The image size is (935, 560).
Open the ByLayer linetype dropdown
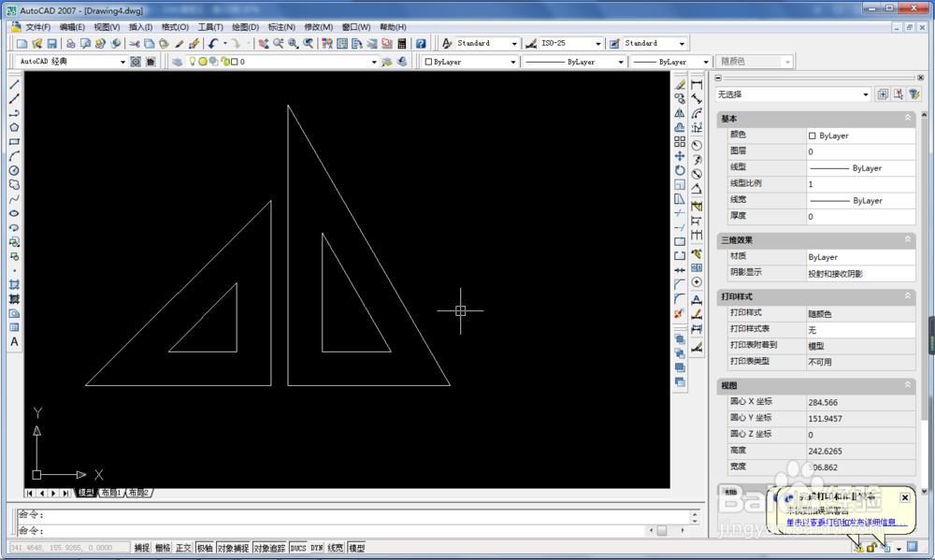(620, 62)
